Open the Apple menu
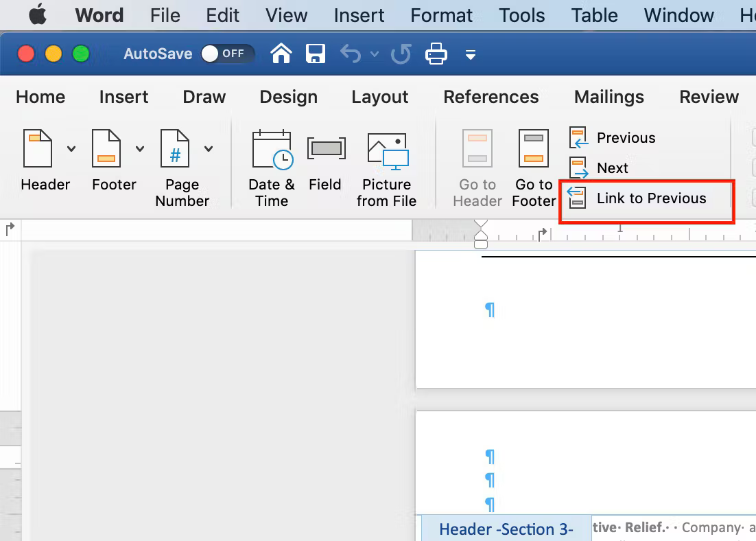This screenshot has width=756, height=541. click(38, 15)
